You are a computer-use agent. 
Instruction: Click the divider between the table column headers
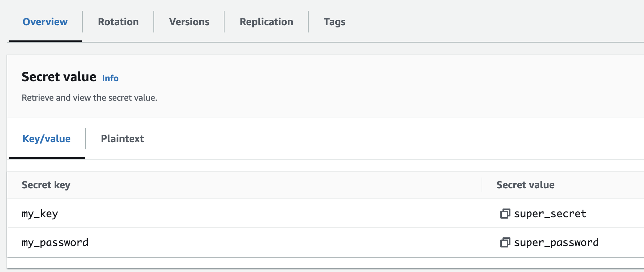[482, 185]
